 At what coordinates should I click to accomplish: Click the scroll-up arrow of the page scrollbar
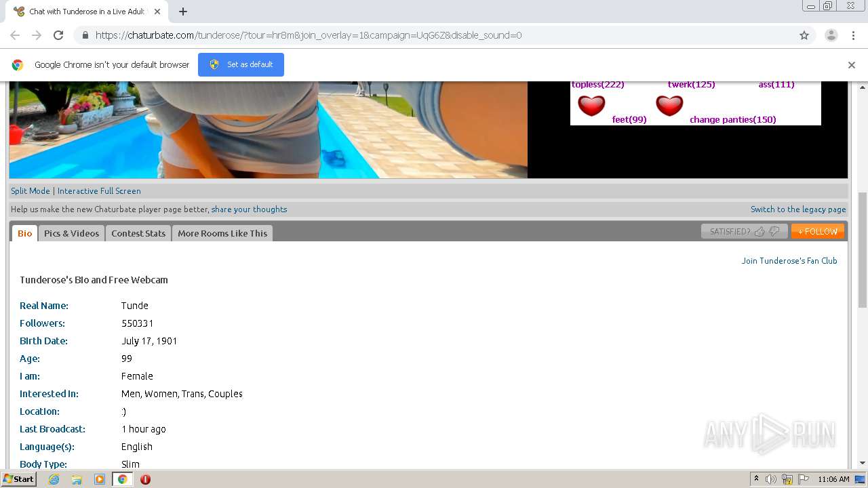click(863, 87)
